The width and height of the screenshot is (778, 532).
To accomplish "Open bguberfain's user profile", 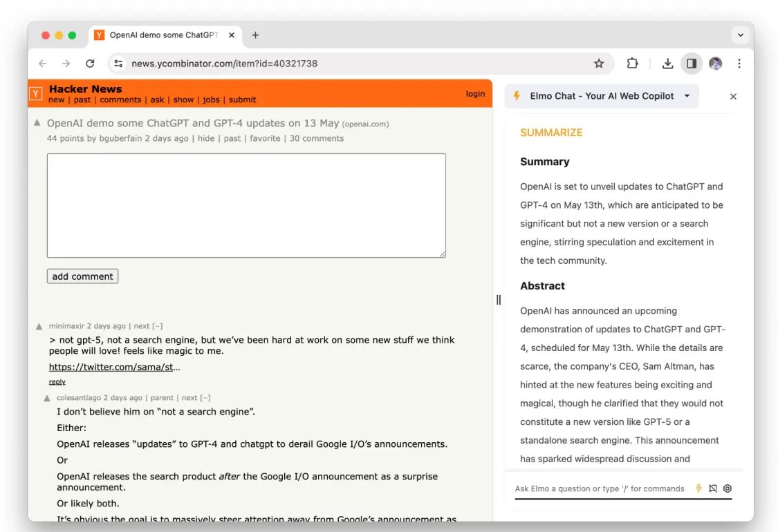I will pyautogui.click(x=120, y=138).
